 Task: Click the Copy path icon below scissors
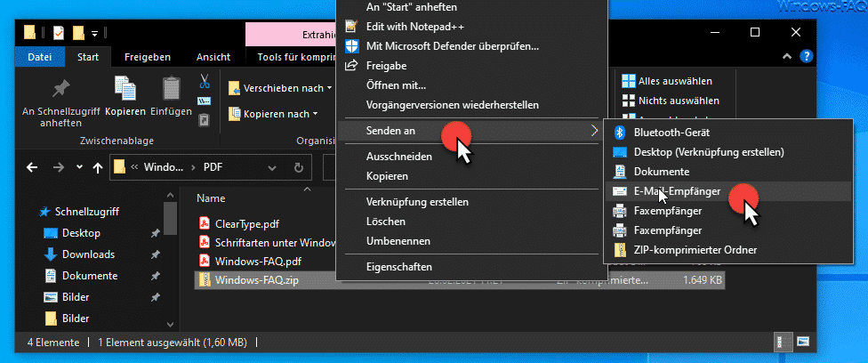click(205, 101)
